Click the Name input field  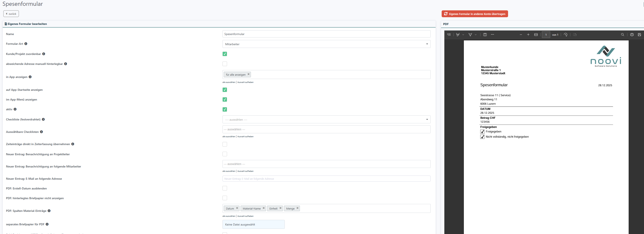(326, 34)
